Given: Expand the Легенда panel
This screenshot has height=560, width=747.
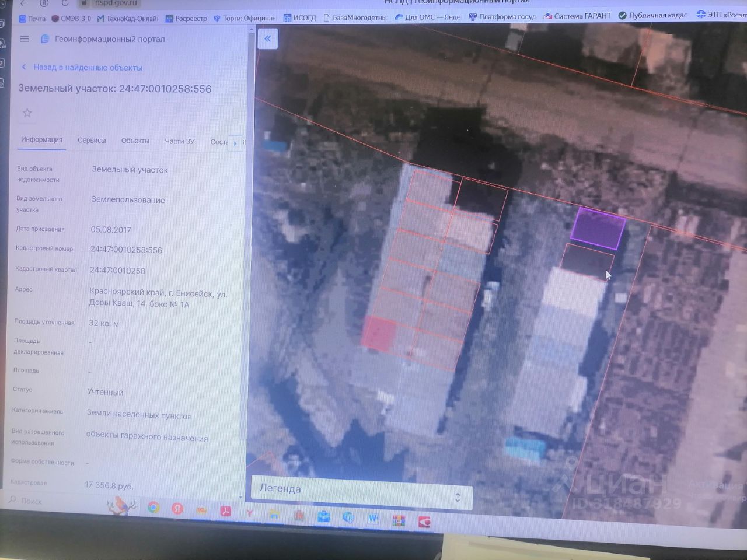Looking at the screenshot, I should coord(361,492).
